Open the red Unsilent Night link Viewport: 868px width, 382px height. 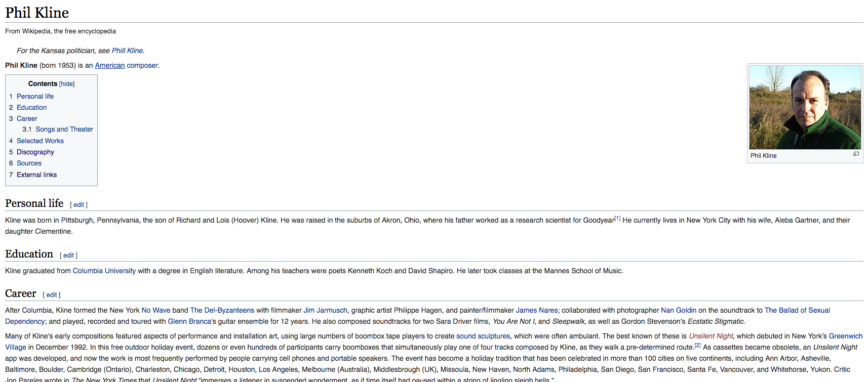[711, 336]
